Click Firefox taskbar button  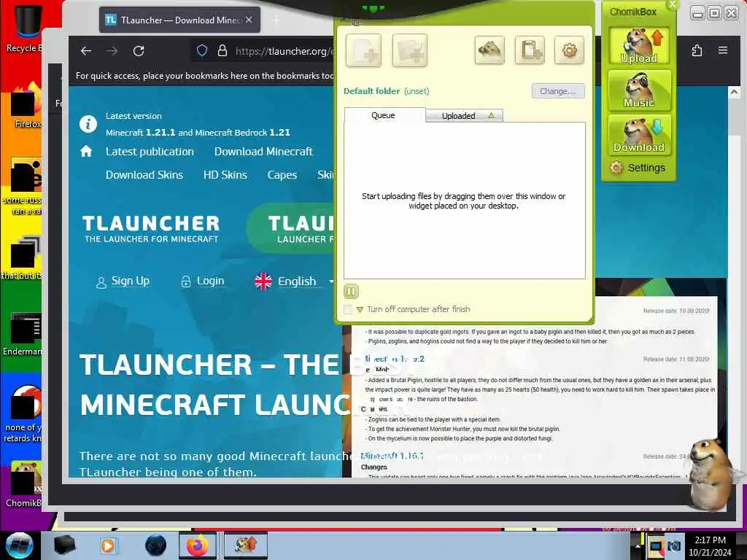pos(197,545)
